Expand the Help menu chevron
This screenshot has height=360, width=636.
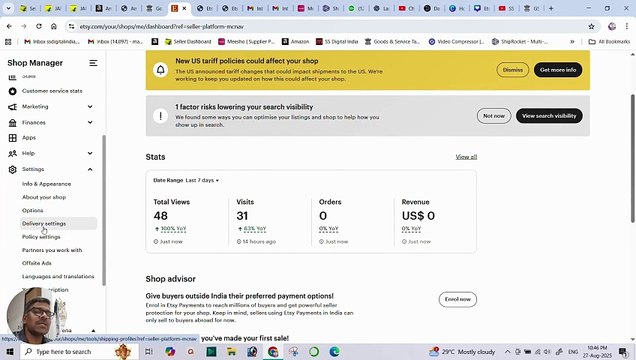90,153
